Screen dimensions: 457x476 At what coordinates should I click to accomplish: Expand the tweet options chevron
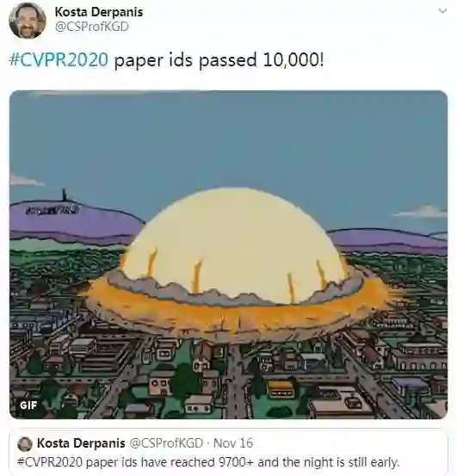click(x=442, y=11)
